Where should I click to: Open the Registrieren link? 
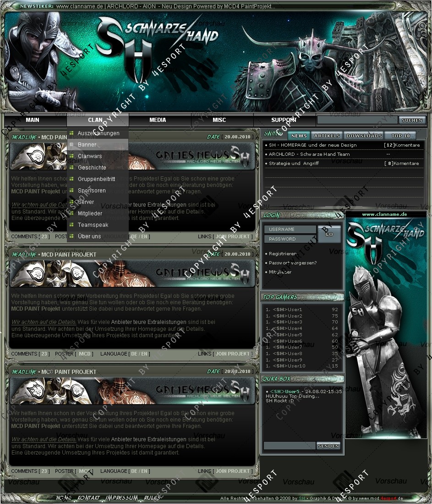point(283,254)
